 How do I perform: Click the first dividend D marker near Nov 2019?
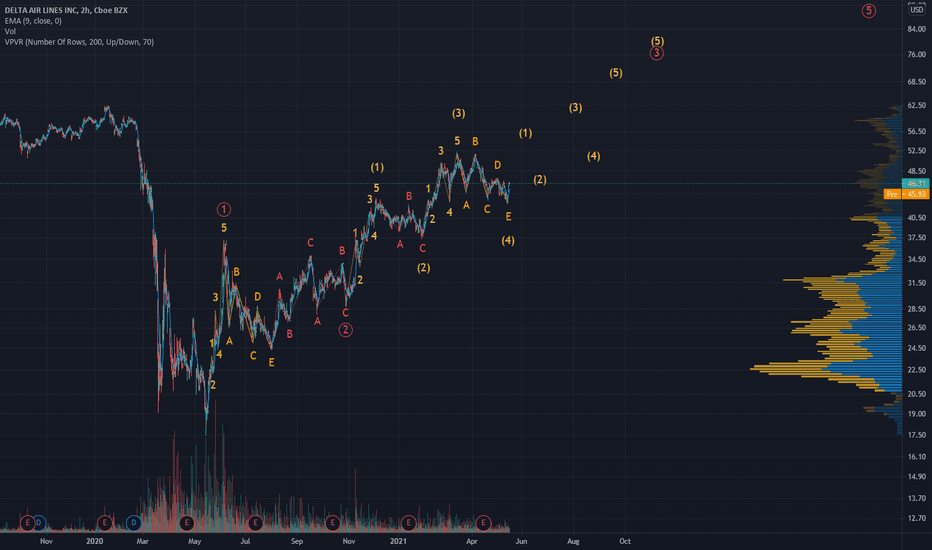pyautogui.click(x=39, y=523)
